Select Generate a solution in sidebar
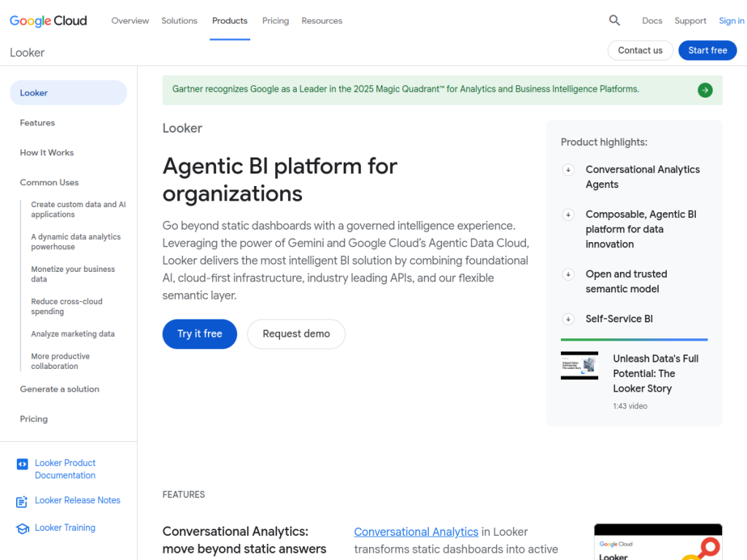This screenshot has width=747, height=560. pos(60,389)
